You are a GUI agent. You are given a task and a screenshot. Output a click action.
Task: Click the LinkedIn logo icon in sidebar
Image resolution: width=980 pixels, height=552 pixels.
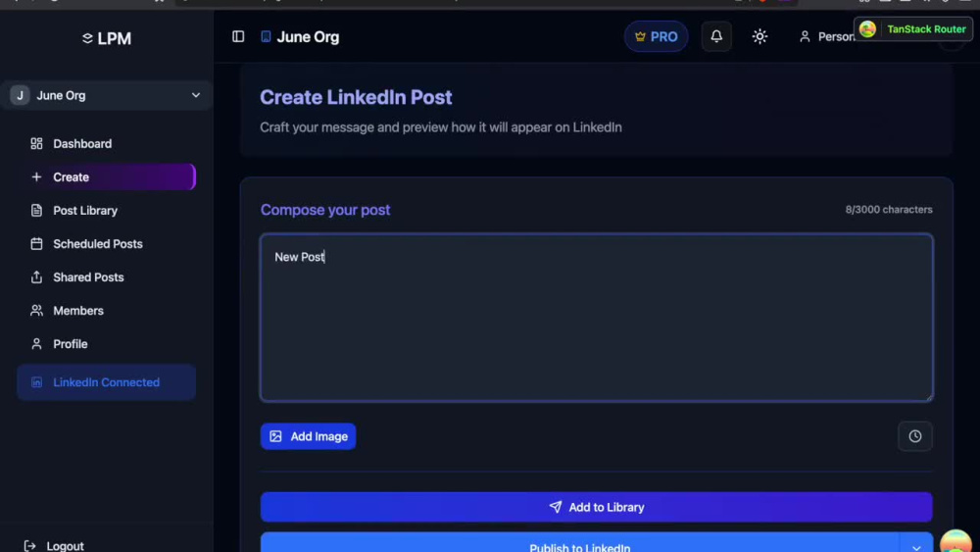tap(36, 382)
